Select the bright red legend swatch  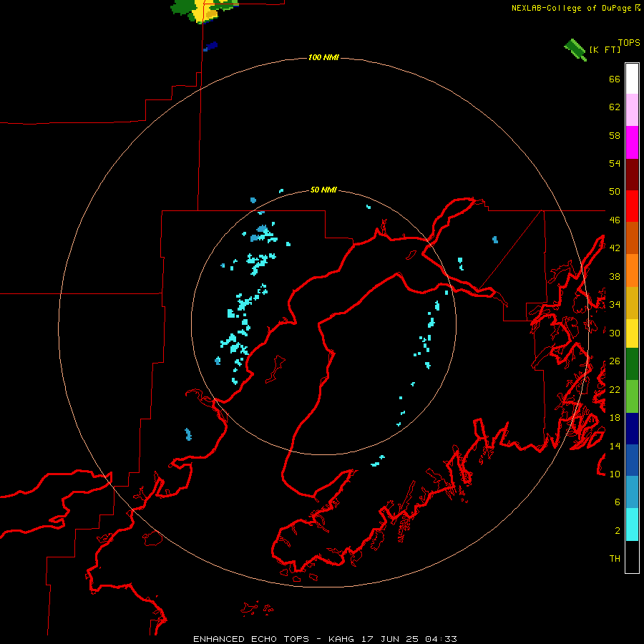pyautogui.click(x=632, y=206)
